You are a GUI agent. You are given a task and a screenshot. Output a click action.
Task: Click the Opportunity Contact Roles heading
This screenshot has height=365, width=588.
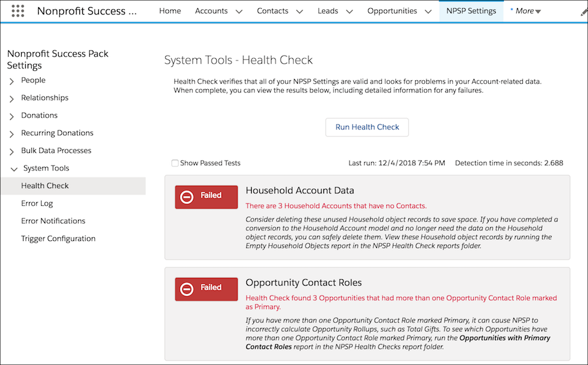304,283
